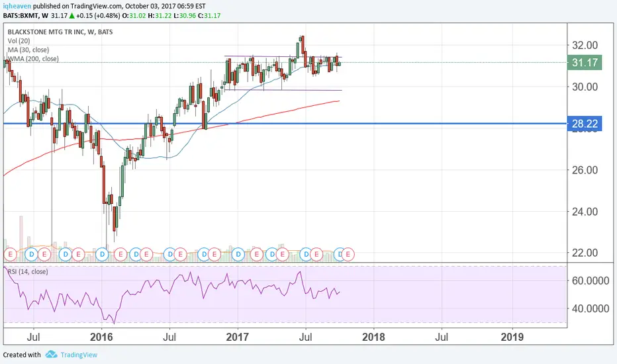Click the L:30.96 low value in header
Screen dimensions: 617x364
(185, 16)
